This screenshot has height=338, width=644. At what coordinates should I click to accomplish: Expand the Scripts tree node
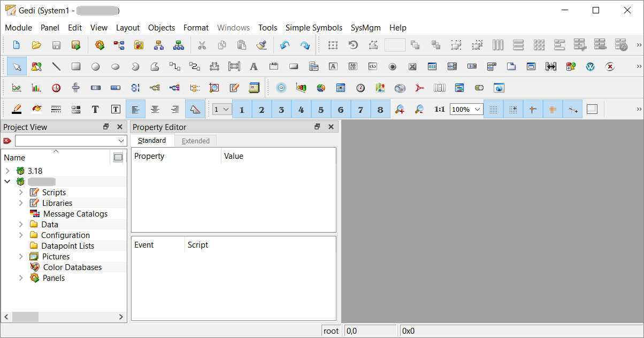coord(21,192)
